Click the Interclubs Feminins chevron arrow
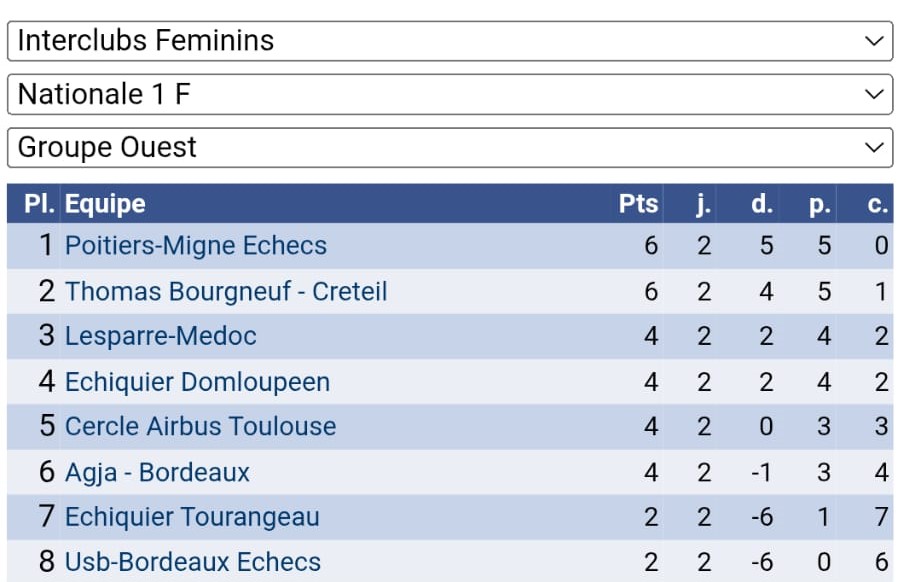This screenshot has height=582, width=921. coord(875,41)
